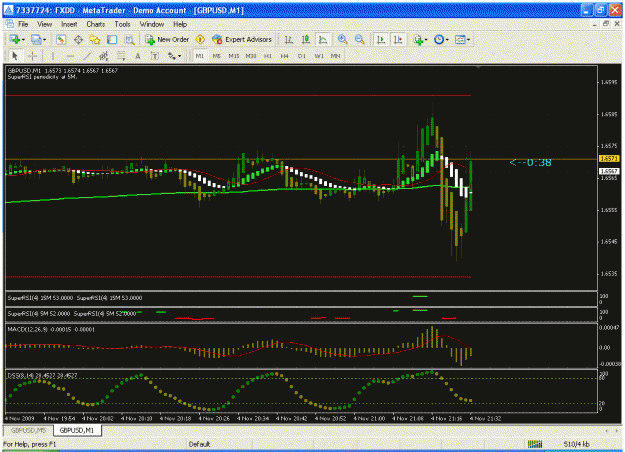Switch to M15 timeframe
The image size is (625, 452).
pos(234,56)
